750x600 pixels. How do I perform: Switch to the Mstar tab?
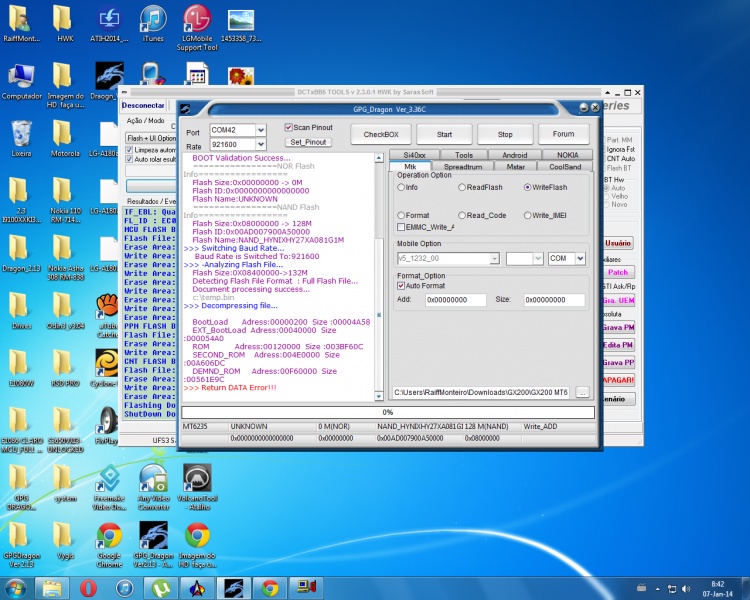[515, 167]
